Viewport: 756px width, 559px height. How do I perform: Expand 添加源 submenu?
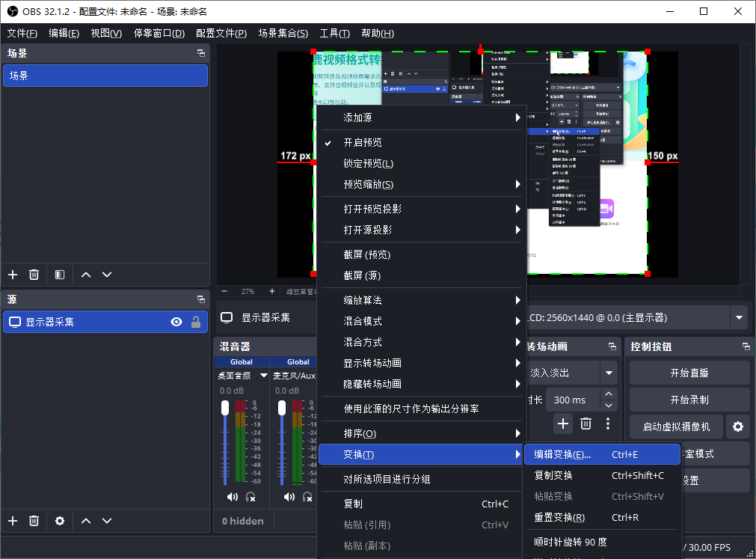[x=422, y=117]
